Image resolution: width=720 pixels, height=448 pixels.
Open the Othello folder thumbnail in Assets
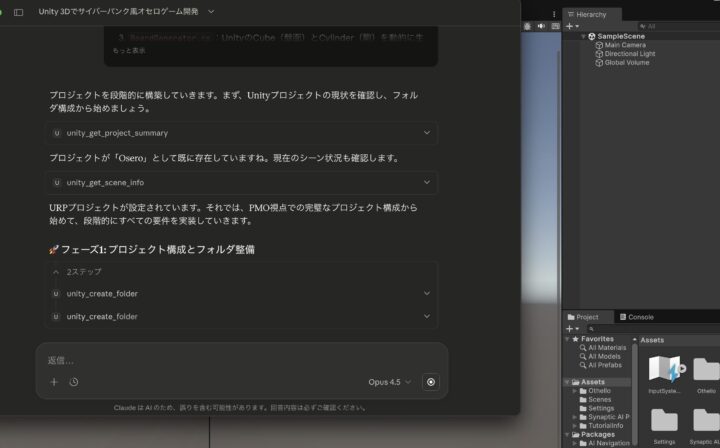point(706,372)
